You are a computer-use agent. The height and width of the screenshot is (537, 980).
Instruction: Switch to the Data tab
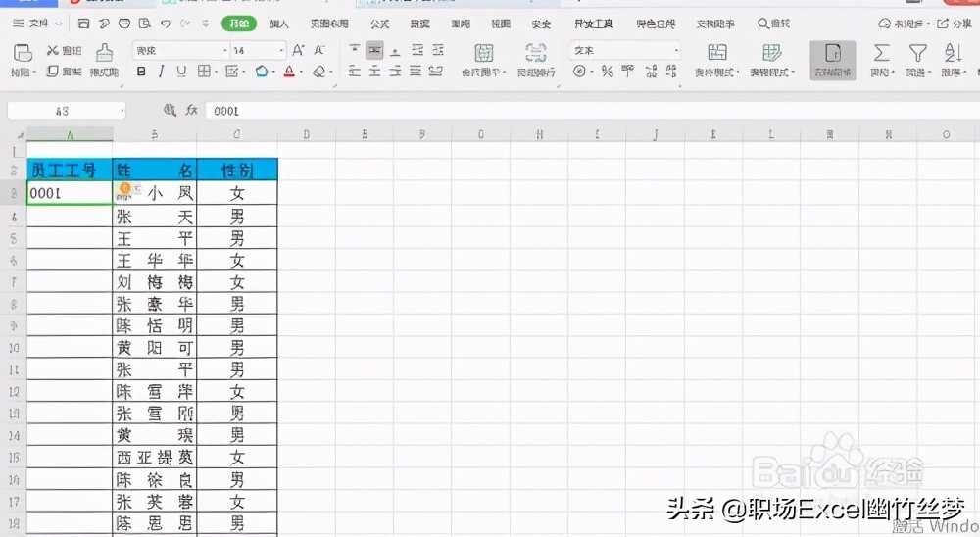420,24
